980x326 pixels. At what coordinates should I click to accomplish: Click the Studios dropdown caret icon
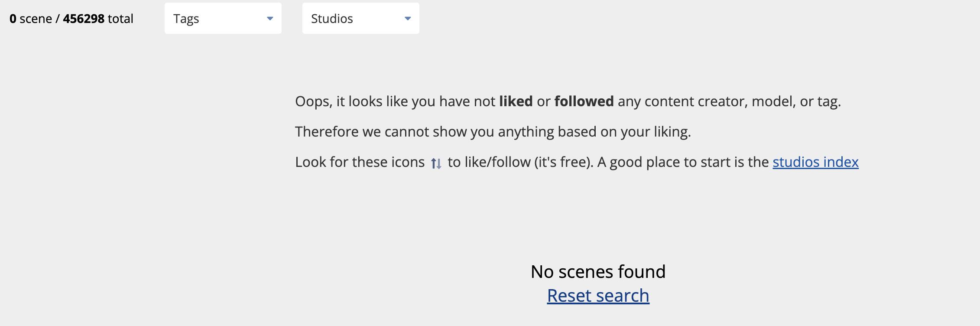tap(408, 19)
